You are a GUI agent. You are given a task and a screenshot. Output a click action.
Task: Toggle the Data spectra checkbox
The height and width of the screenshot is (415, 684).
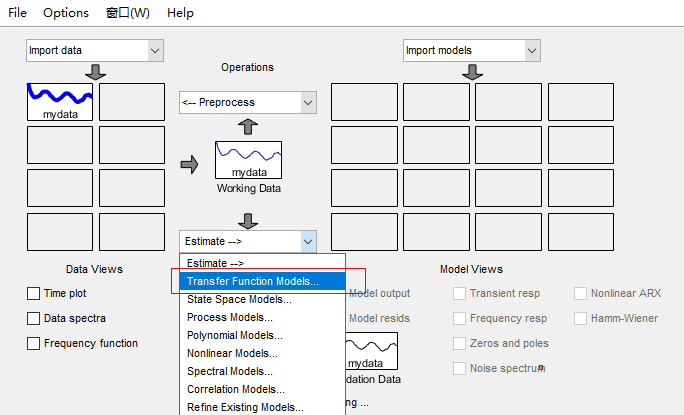coord(34,319)
